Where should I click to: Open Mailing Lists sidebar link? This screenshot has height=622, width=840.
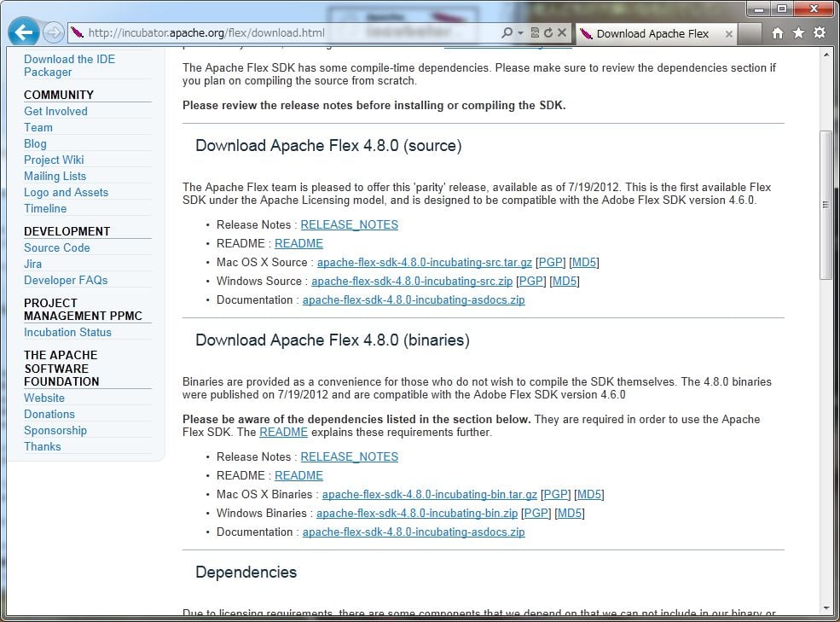[55, 176]
